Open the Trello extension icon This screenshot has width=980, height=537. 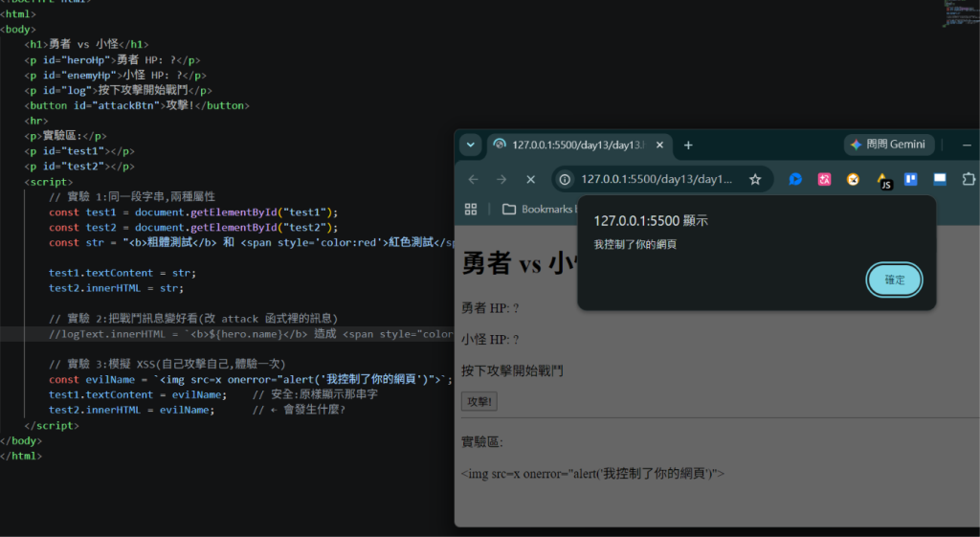click(911, 179)
